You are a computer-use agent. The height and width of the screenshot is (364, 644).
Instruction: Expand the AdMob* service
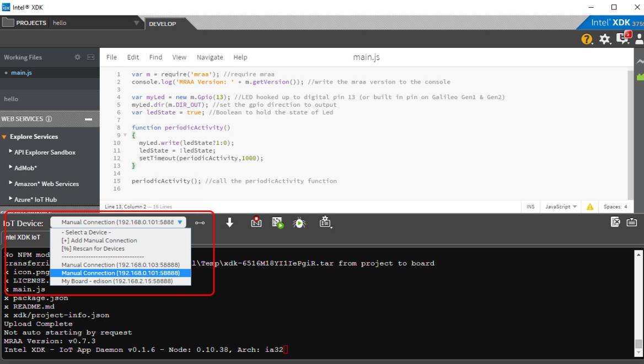coord(10,167)
